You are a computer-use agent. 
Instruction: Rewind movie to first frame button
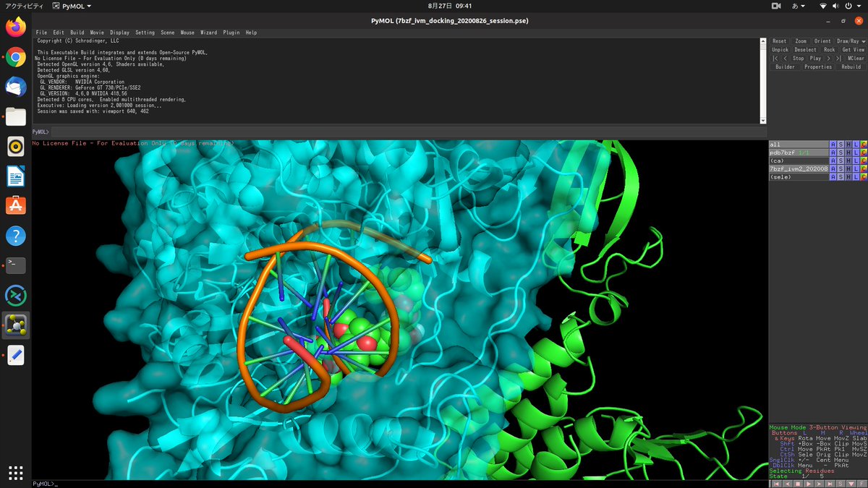[x=775, y=58]
